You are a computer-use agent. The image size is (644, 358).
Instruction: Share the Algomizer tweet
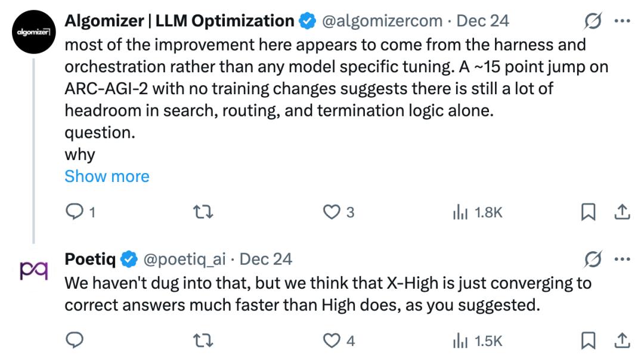621,211
